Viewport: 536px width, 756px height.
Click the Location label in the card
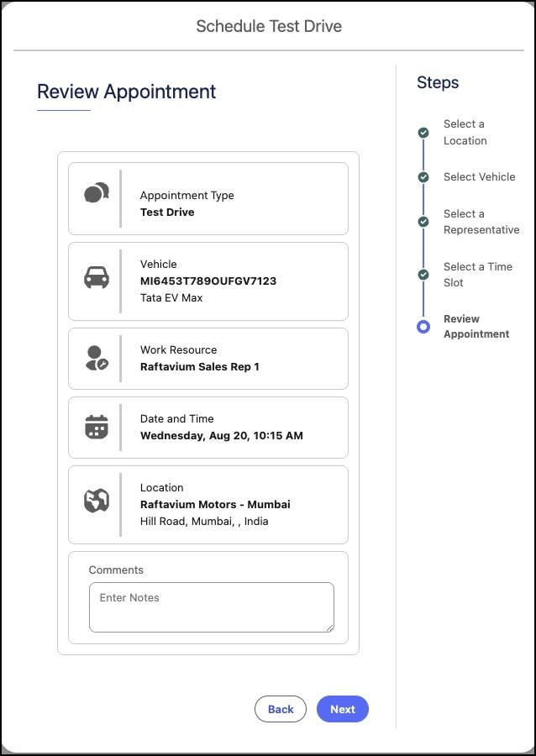(x=161, y=487)
